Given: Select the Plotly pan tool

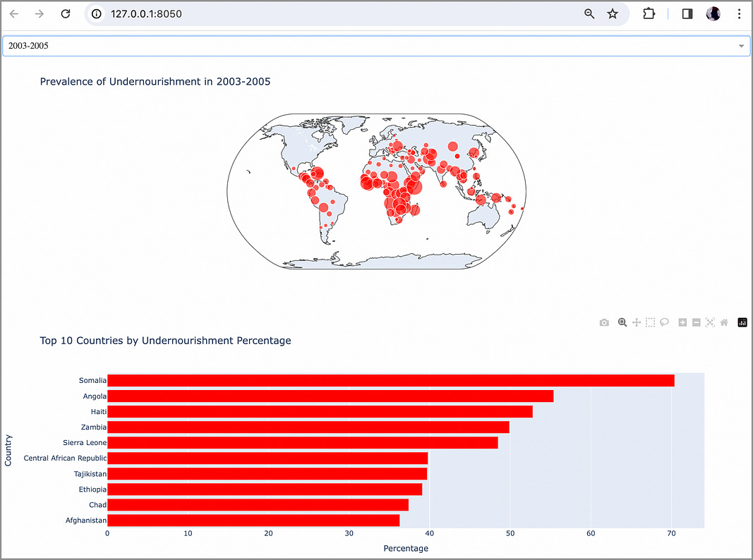Looking at the screenshot, I should click(637, 322).
